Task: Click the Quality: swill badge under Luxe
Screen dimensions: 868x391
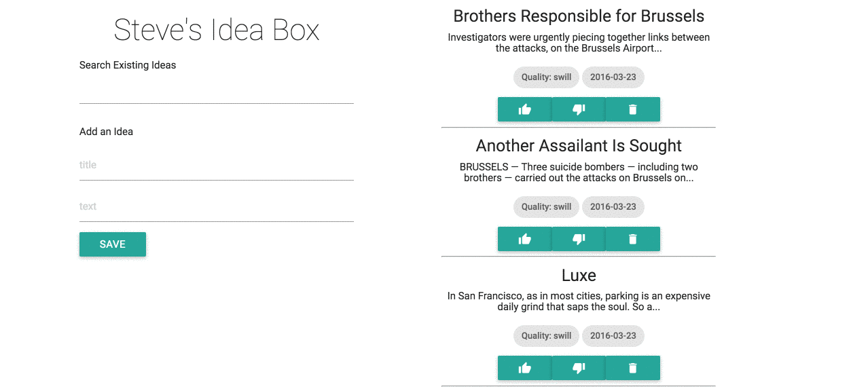Action: [x=545, y=335]
